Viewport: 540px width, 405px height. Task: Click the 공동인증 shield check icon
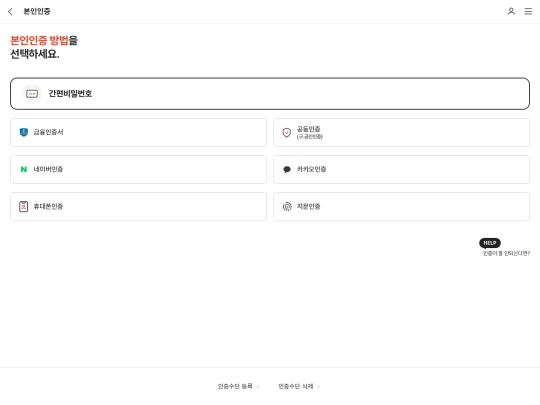287,133
